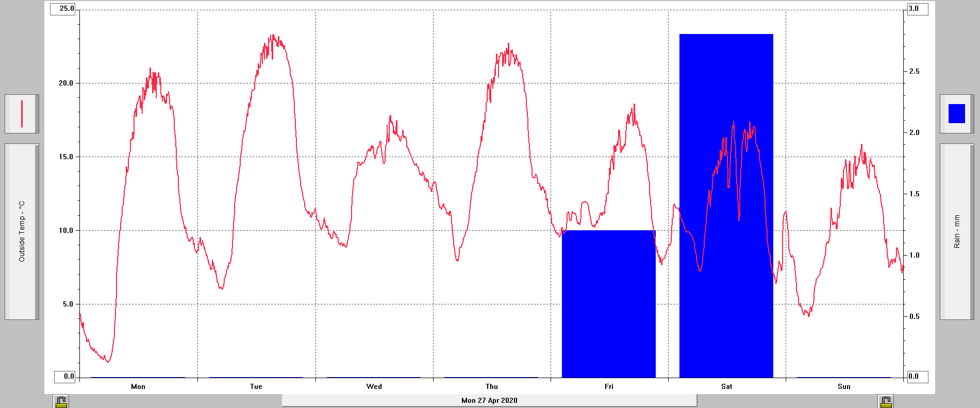
Task: Click the 0.0 rain axis minimum box
Action: click(917, 377)
